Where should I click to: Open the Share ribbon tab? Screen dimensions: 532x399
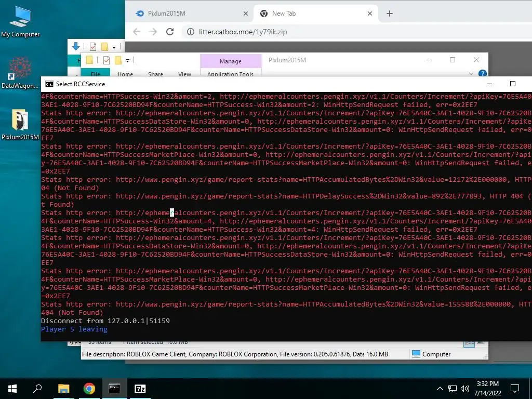pos(155,73)
